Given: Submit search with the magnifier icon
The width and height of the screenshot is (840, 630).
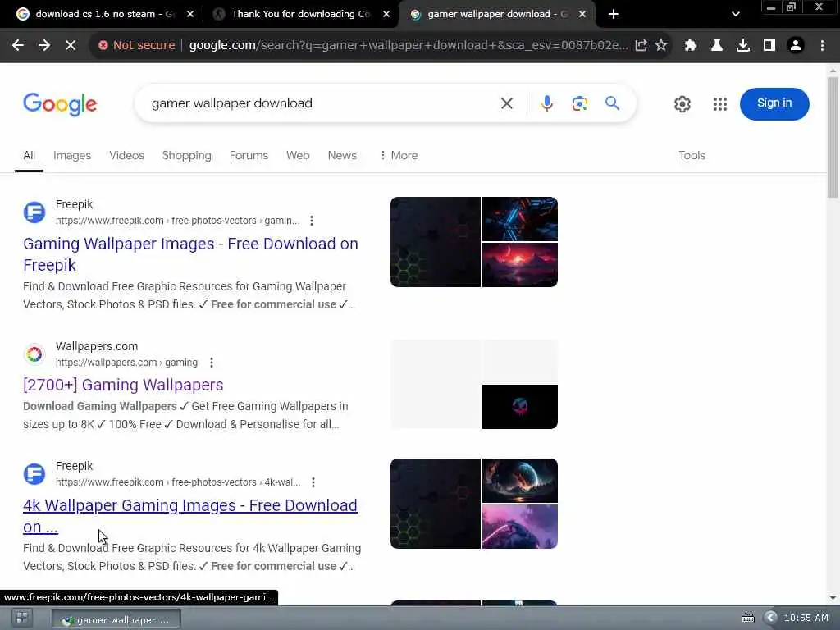Looking at the screenshot, I should [612, 103].
